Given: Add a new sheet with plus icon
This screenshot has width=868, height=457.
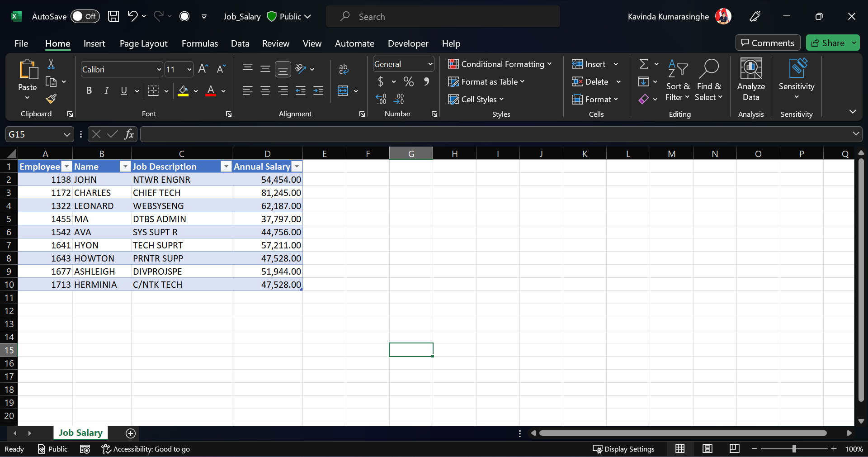Looking at the screenshot, I should click(x=131, y=433).
